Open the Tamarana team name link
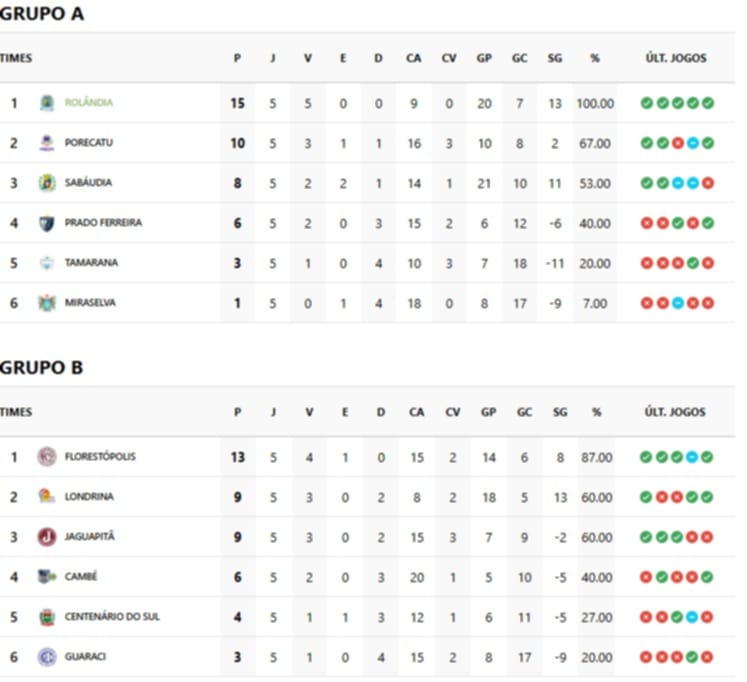 [x=91, y=263]
